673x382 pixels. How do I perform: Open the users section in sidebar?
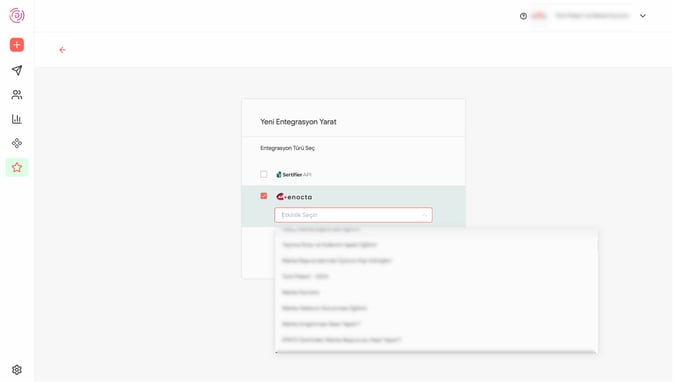(x=17, y=94)
